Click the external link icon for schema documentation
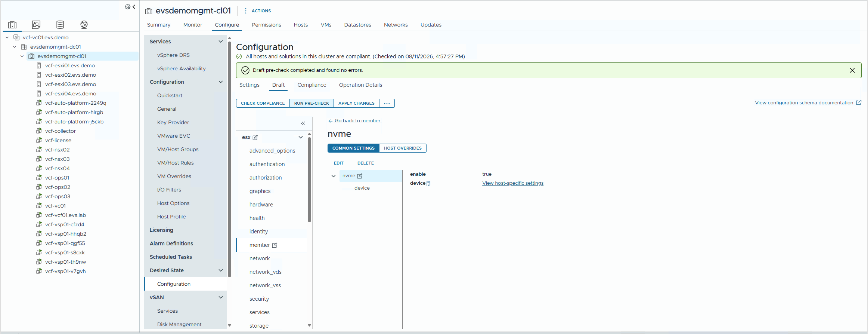Viewport: 868px width, 334px height. [x=859, y=102]
